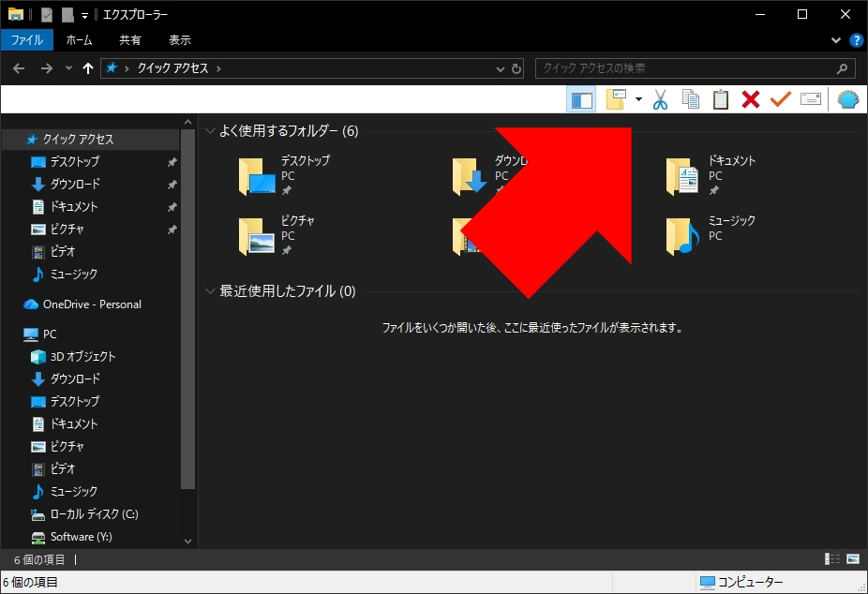Image resolution: width=868 pixels, height=594 pixels.
Task: Switch to the 表示 ribbon tab
Action: (x=179, y=39)
